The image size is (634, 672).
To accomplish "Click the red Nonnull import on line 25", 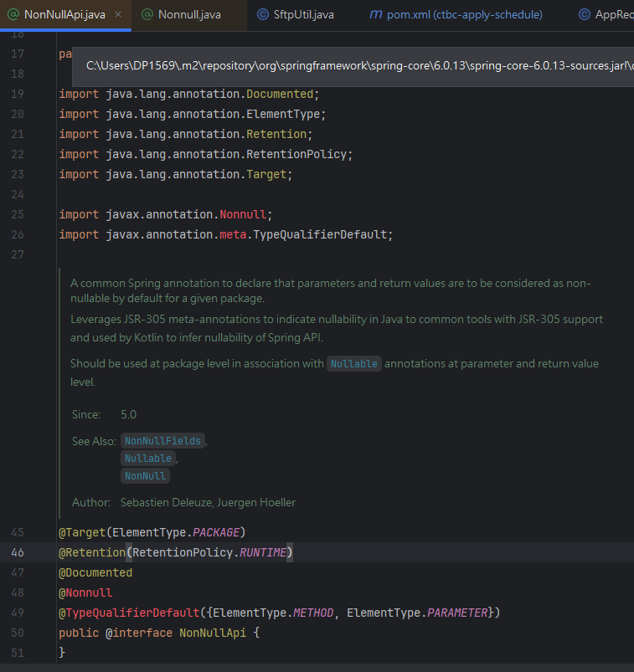I will click(x=243, y=214).
